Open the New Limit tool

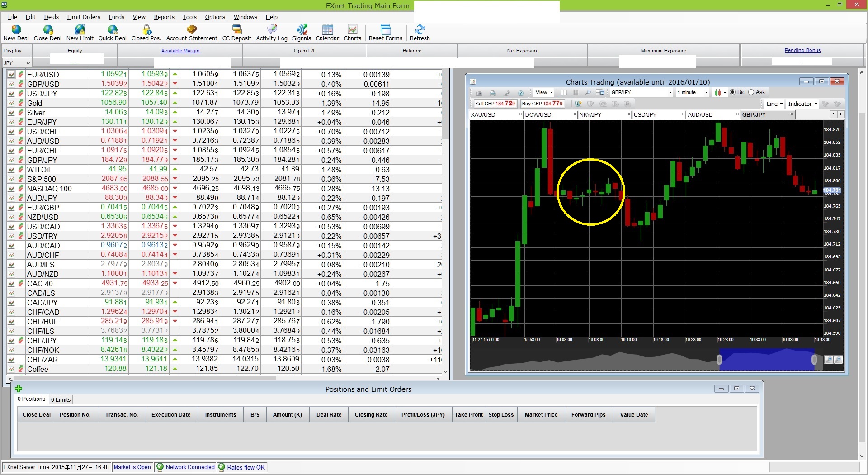point(80,33)
